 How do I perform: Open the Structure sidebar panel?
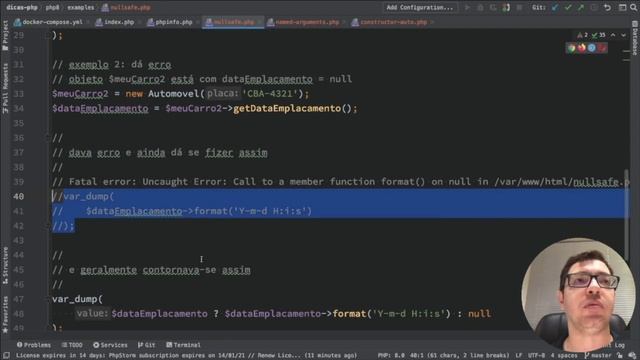(x=5, y=265)
